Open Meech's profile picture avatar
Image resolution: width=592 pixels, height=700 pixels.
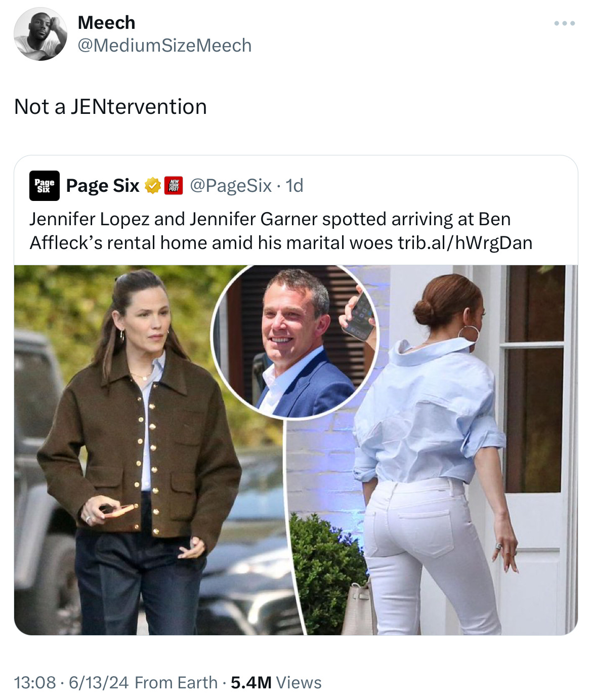(x=40, y=34)
